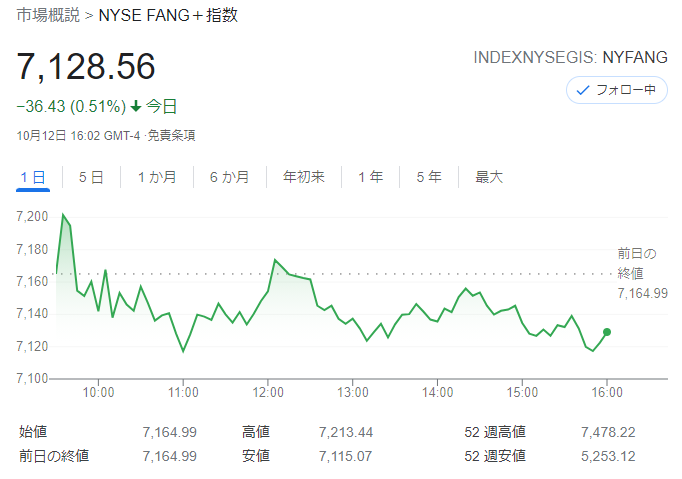Click the 13:00 time axis label

tap(353, 392)
